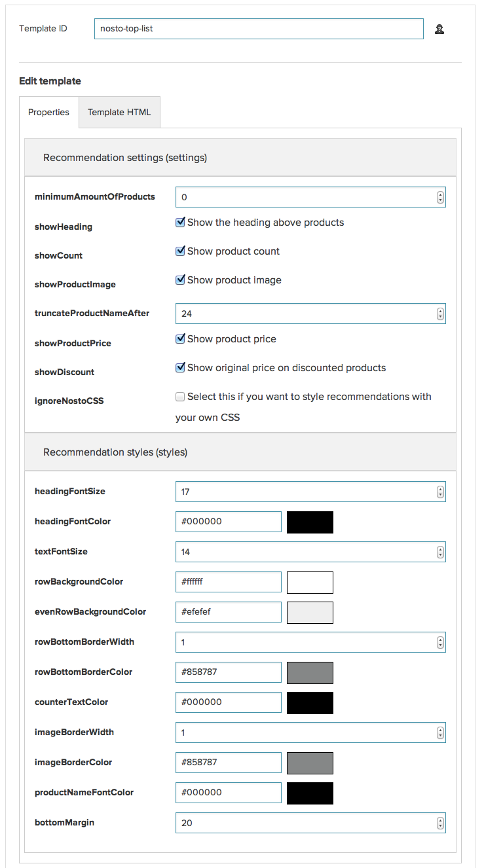Use the rowBottomBorderWidth stepper arrows
The image size is (484, 868).
(x=440, y=642)
